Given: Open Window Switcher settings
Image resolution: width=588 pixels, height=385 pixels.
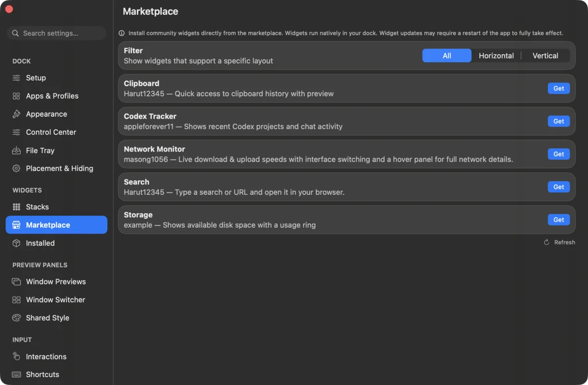Looking at the screenshot, I should pos(56,300).
